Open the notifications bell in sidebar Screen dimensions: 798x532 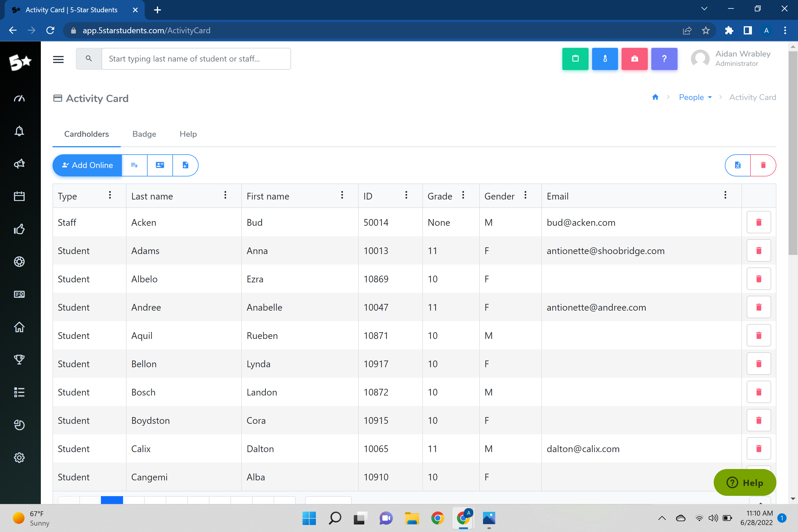pos(19,131)
